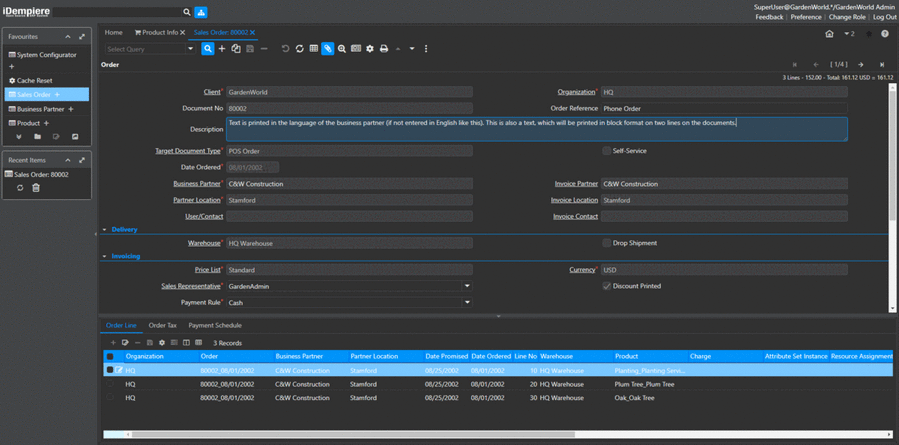Click the Copy Record icon in toolbar
899x445 pixels.
(x=236, y=49)
